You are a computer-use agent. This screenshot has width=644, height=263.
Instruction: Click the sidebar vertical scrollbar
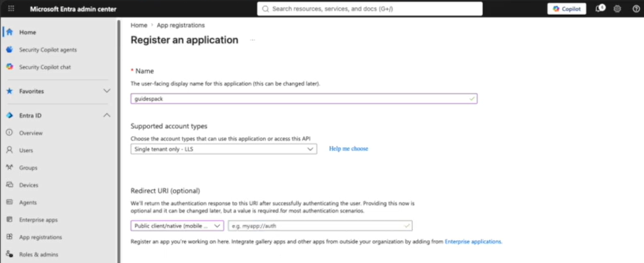coord(119,140)
